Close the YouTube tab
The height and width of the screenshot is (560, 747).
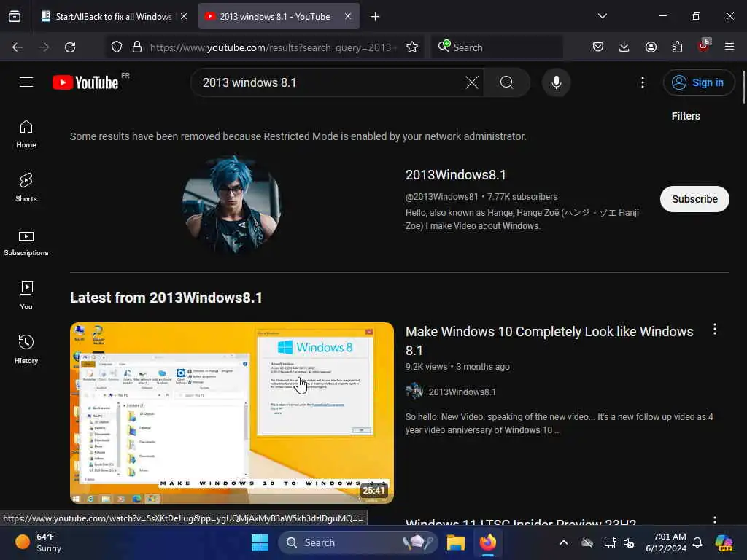(348, 16)
